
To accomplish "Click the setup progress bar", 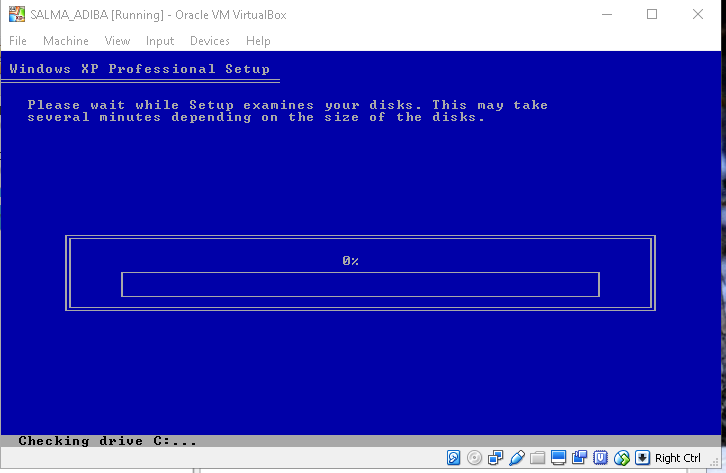I will (360, 285).
